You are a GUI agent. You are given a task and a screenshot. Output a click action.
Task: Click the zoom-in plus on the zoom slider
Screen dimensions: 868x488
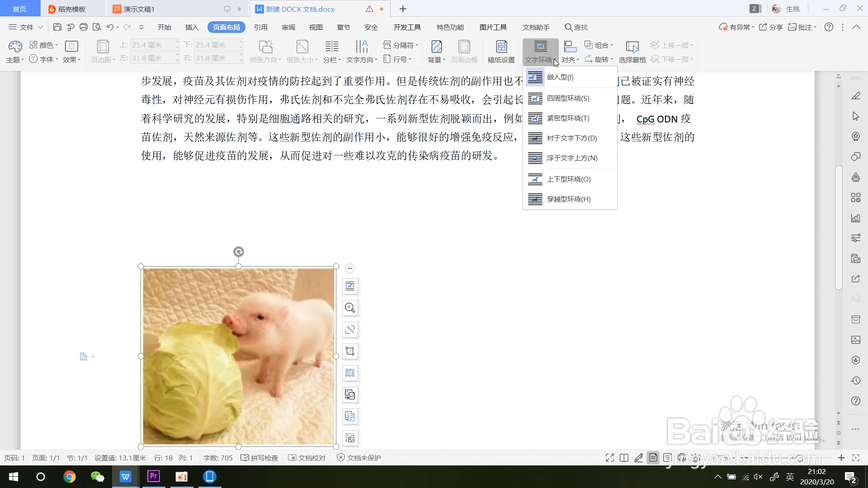pyautogui.click(x=841, y=458)
